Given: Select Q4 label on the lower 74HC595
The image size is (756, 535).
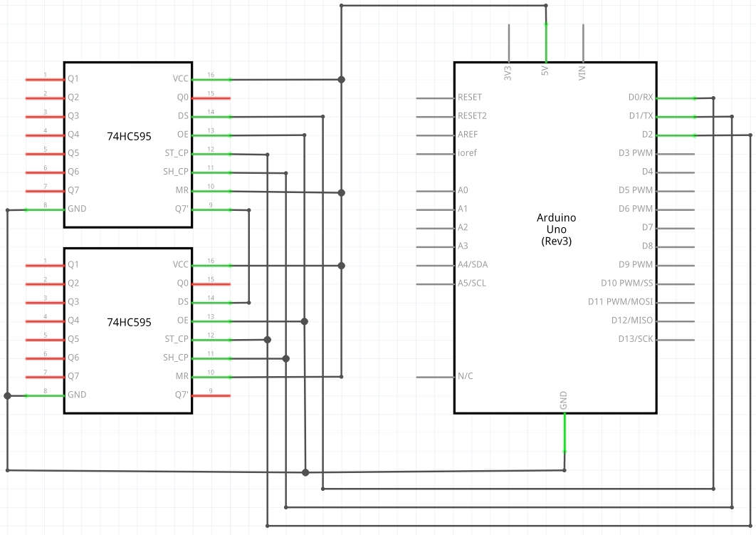Looking at the screenshot, I should (73, 321).
